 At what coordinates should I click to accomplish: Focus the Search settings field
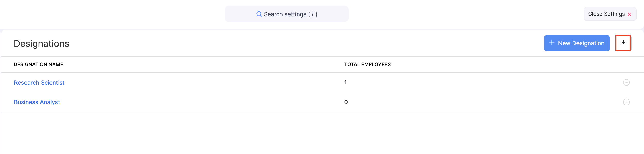tap(286, 14)
